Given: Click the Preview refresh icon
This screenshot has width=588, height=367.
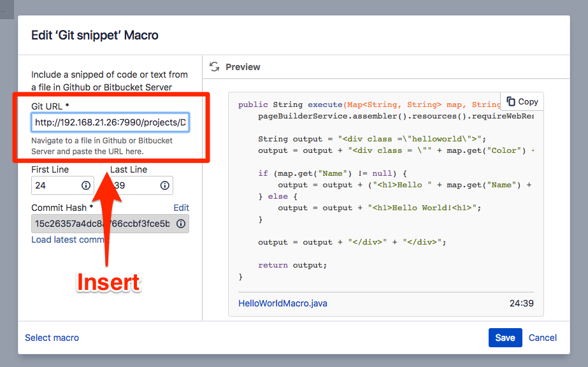Looking at the screenshot, I should [x=214, y=67].
